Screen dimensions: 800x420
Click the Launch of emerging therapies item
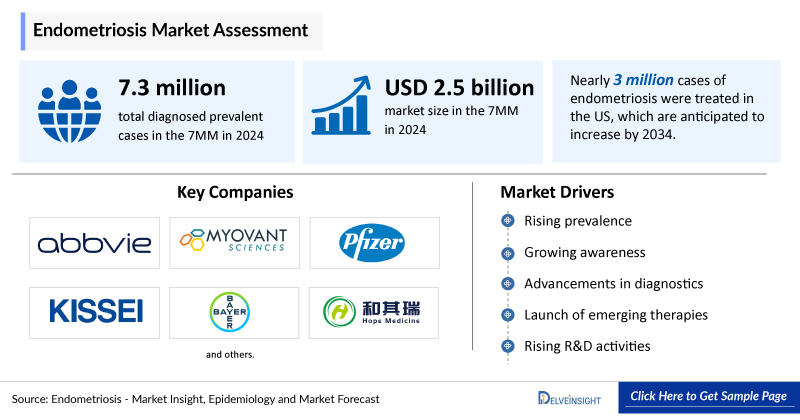click(x=615, y=315)
